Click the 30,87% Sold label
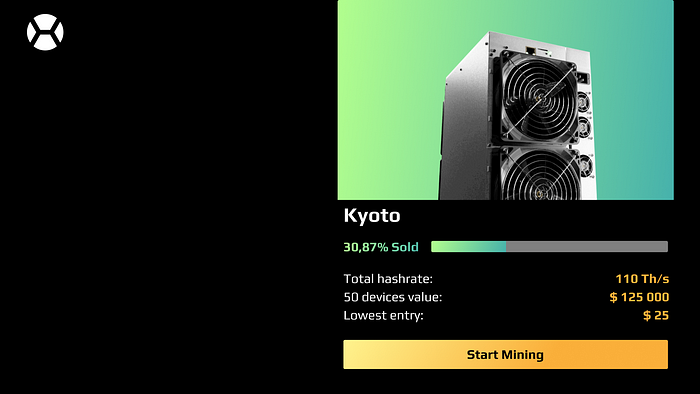This screenshot has height=394, width=700. 381,247
